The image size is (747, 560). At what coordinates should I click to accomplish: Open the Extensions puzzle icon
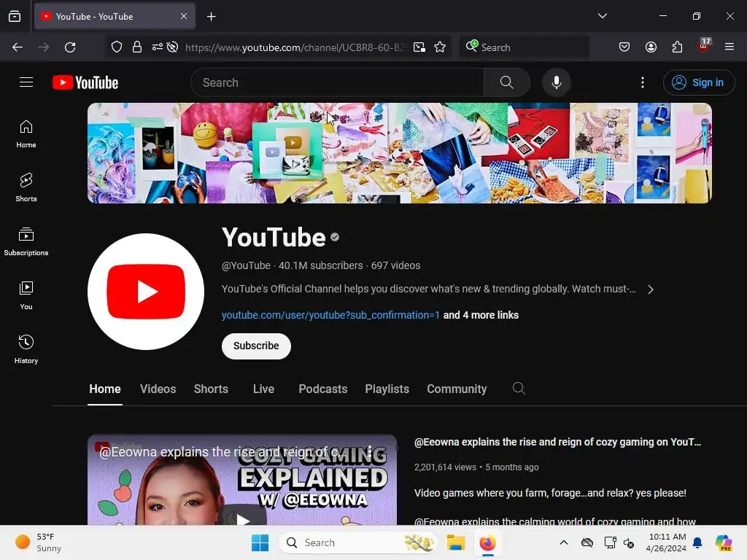pos(677,47)
